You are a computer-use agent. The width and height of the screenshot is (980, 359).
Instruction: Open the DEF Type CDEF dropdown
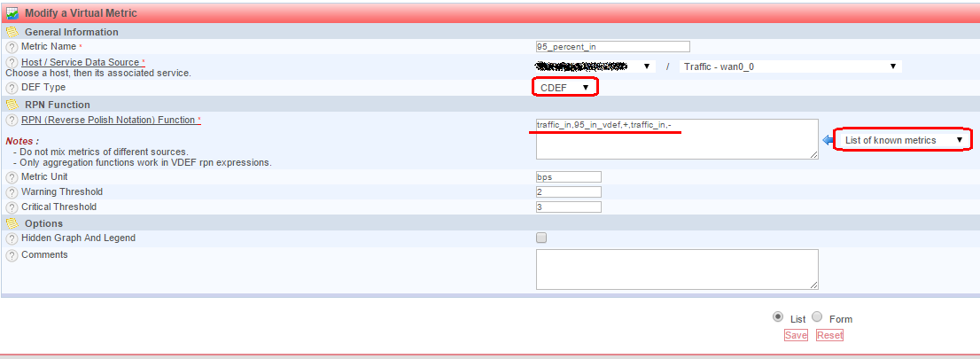[564, 88]
